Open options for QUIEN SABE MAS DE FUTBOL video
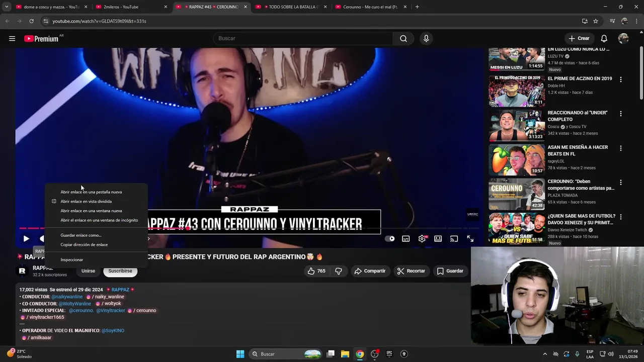 coord(621,217)
